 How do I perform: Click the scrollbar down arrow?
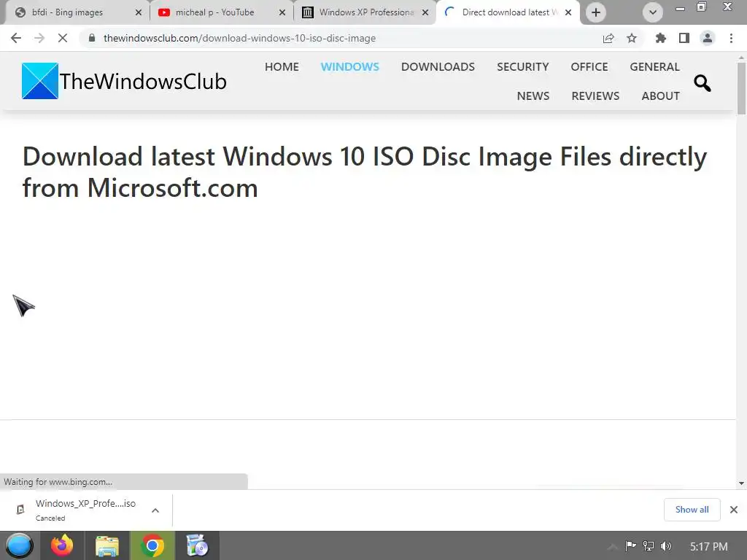(741, 483)
